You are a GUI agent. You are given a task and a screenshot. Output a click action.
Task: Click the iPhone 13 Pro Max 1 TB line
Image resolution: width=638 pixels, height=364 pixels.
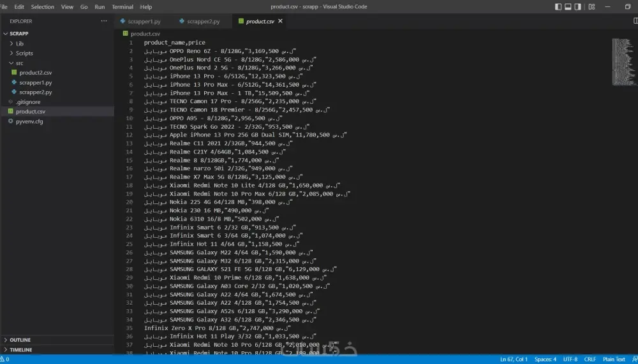228,93
